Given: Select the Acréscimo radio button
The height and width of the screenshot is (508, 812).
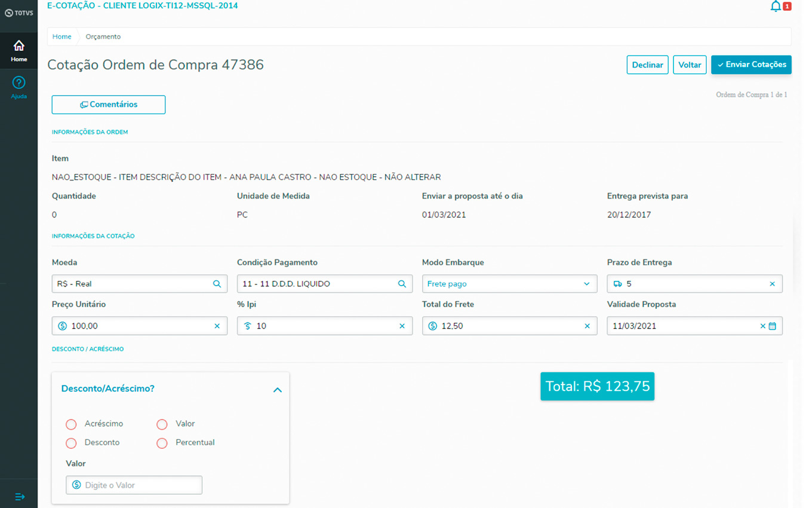Looking at the screenshot, I should pos(71,424).
